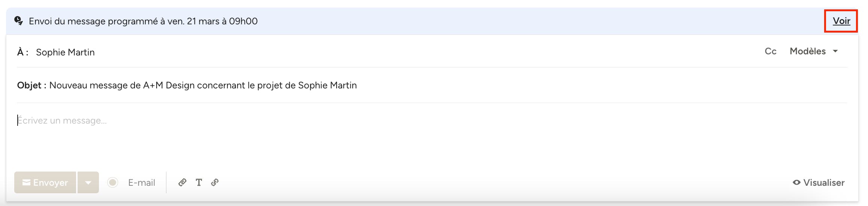Select the E-mail radio button
The width and height of the screenshot is (868, 206).
[x=113, y=182]
